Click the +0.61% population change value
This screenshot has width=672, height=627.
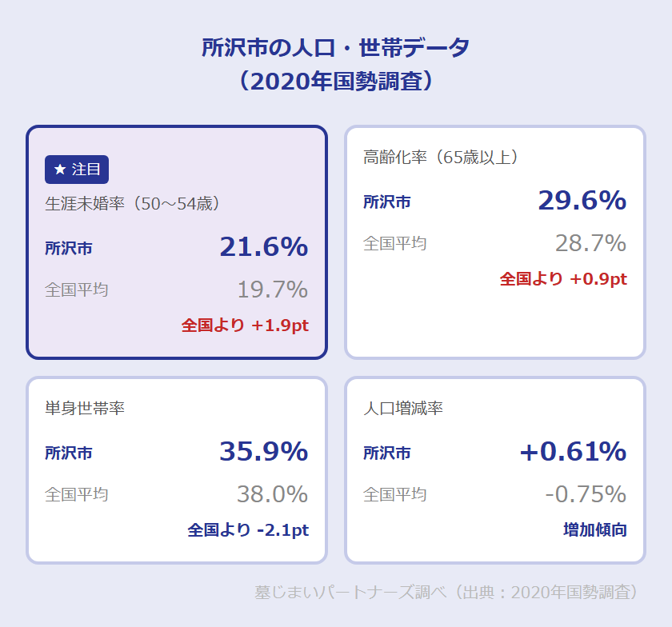pyautogui.click(x=573, y=452)
